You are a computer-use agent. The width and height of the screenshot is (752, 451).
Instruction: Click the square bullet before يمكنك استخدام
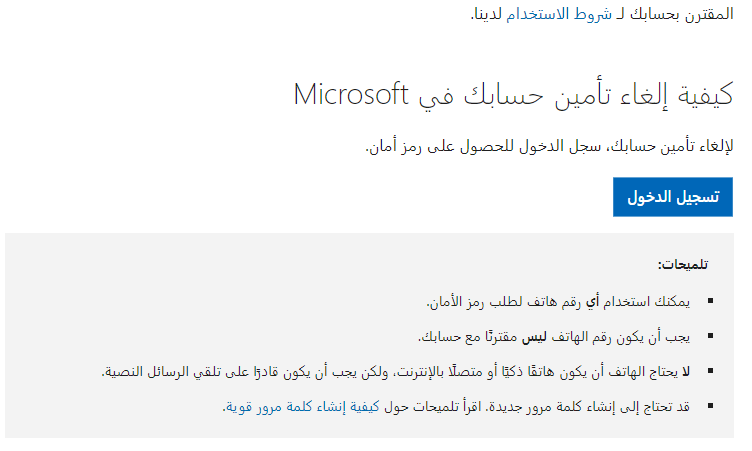pos(711,301)
